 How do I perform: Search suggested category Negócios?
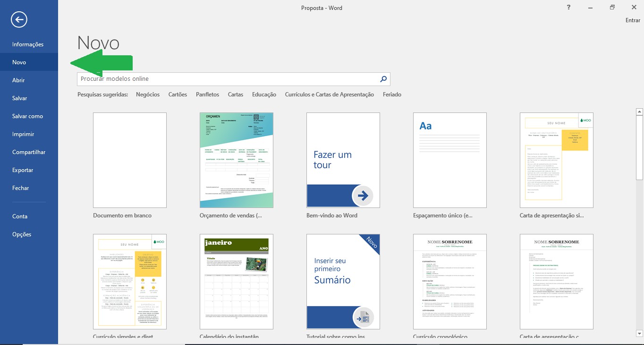[x=148, y=95]
